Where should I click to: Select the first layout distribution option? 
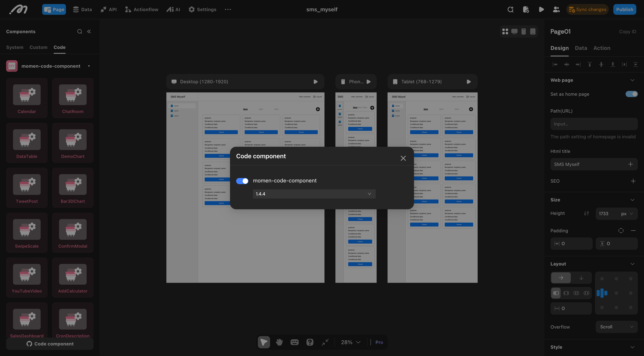coord(556,293)
